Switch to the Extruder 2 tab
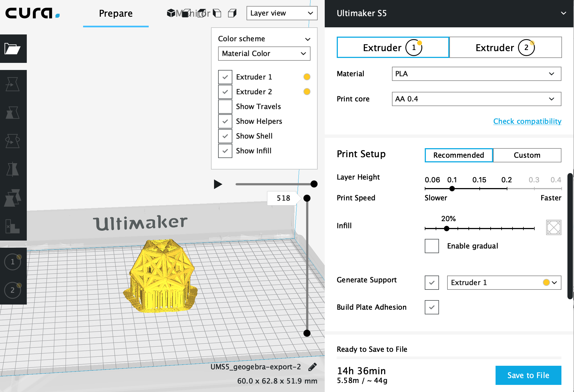574x392 pixels. coord(505,48)
